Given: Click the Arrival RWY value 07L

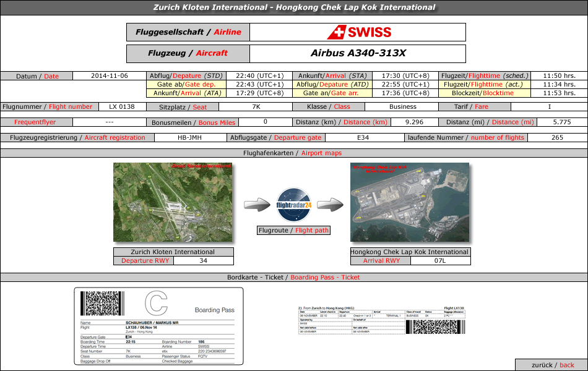Looking at the screenshot, I should [440, 260].
